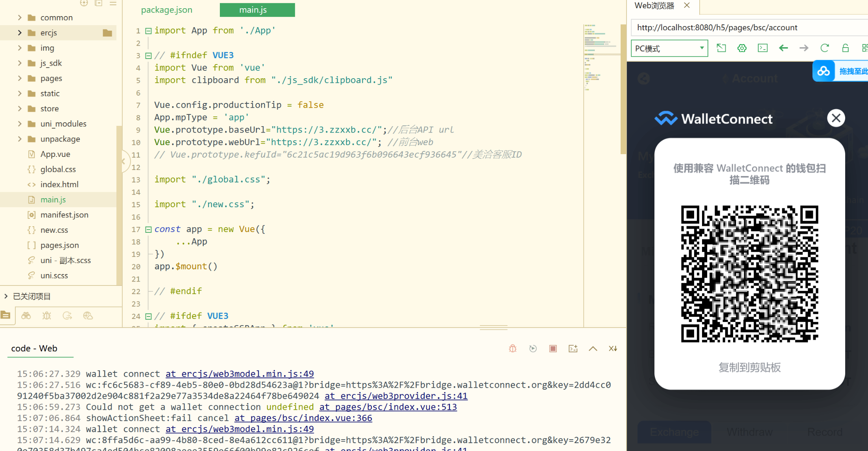Click the collapse-all icon above project tree
Image resolution: width=868 pixels, height=451 pixels.
(98, 3)
